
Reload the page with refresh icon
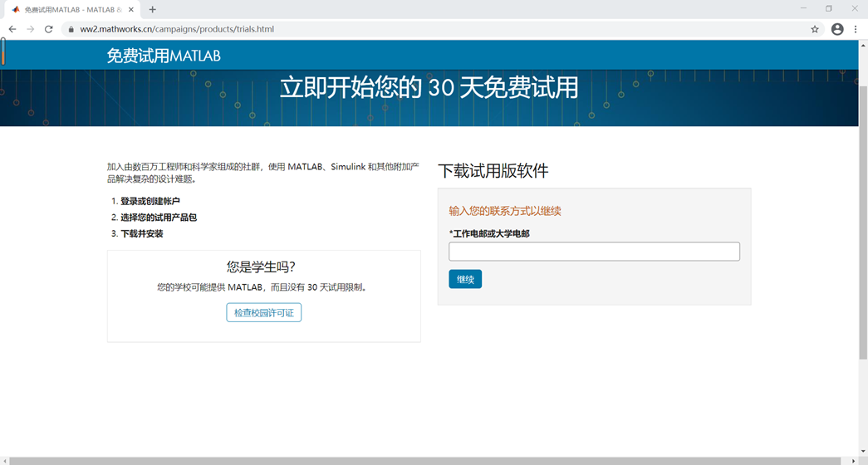click(49, 29)
